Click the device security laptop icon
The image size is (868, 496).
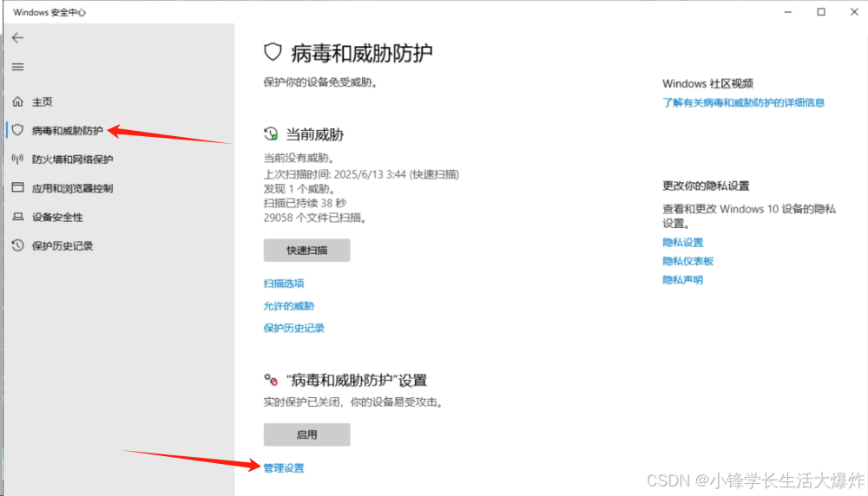pyautogui.click(x=17, y=217)
